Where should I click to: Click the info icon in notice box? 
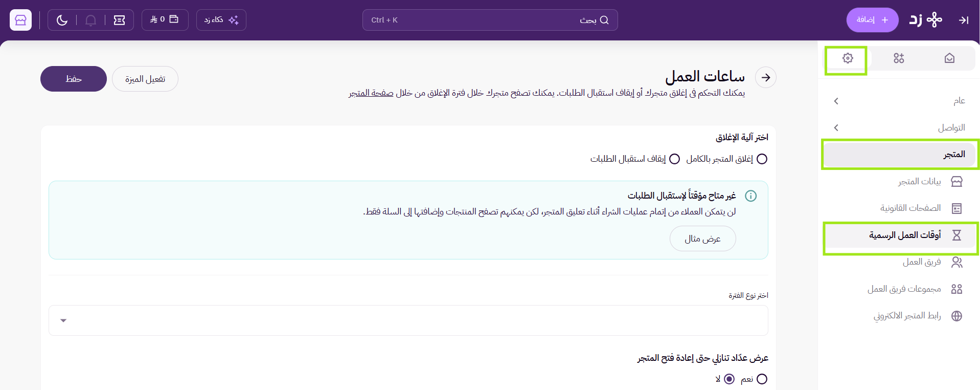(750, 196)
